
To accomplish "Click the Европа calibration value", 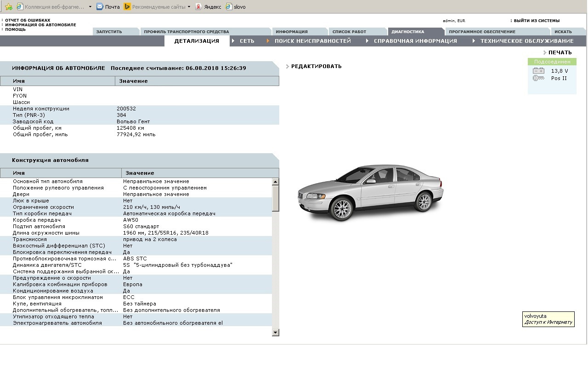I will click(133, 284).
